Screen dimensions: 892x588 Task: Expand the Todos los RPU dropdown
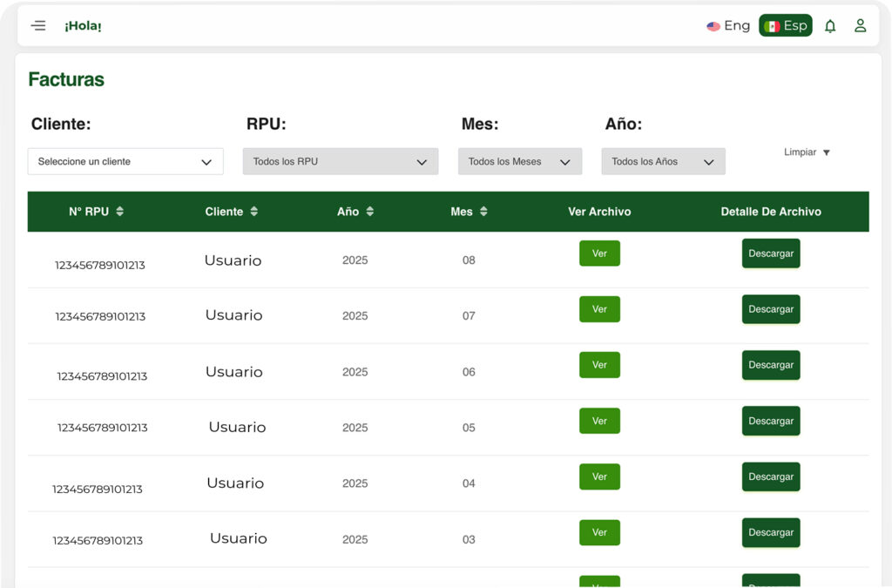(340, 162)
